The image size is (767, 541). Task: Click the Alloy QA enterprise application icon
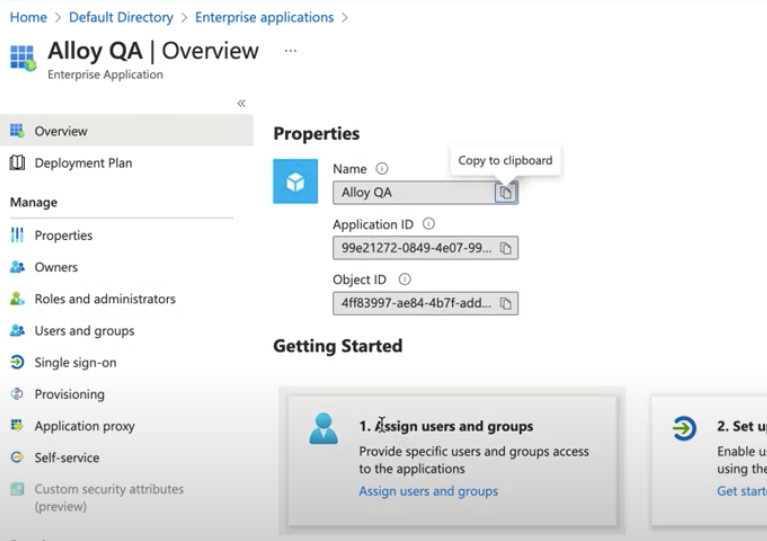pyautogui.click(x=23, y=58)
